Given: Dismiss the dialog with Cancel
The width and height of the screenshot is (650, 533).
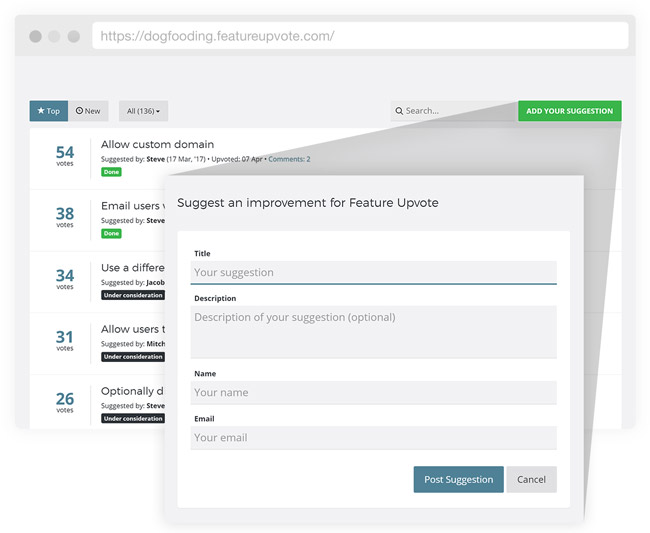Looking at the screenshot, I should pos(531,480).
